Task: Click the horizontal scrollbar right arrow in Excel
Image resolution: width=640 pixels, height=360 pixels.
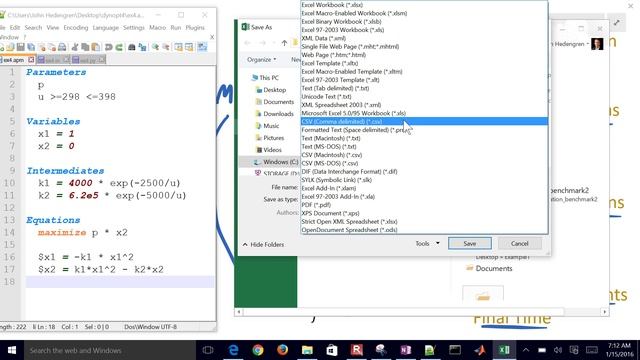Action: [x=605, y=312]
